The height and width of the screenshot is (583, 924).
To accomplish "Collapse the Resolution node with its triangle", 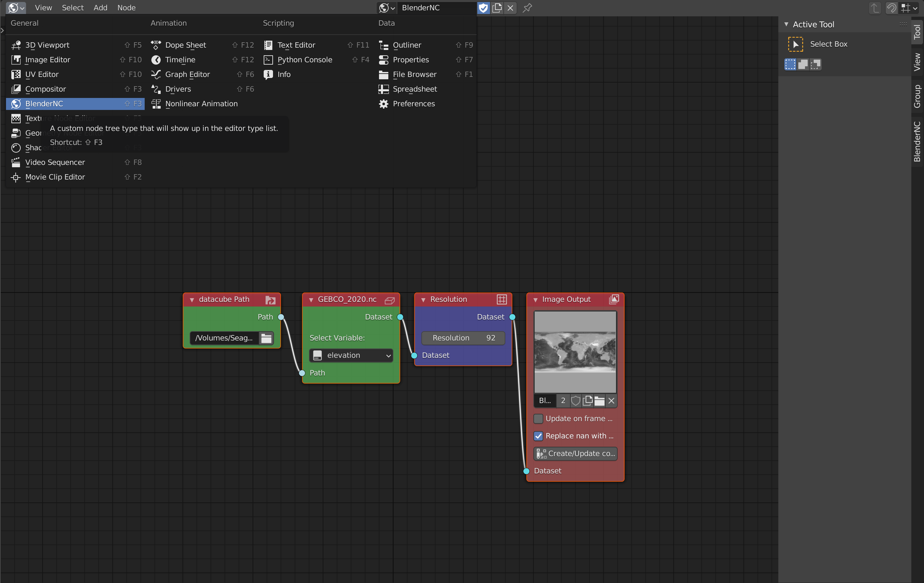I will 423,299.
